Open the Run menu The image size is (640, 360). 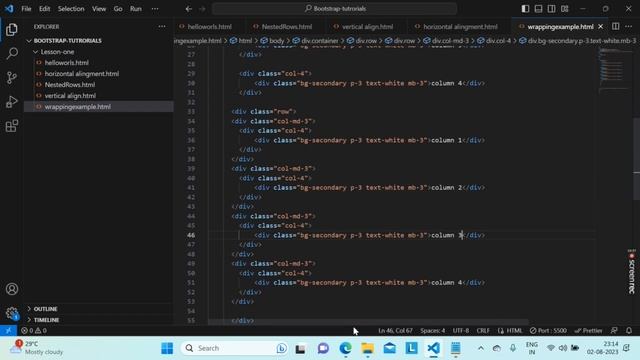[136, 9]
